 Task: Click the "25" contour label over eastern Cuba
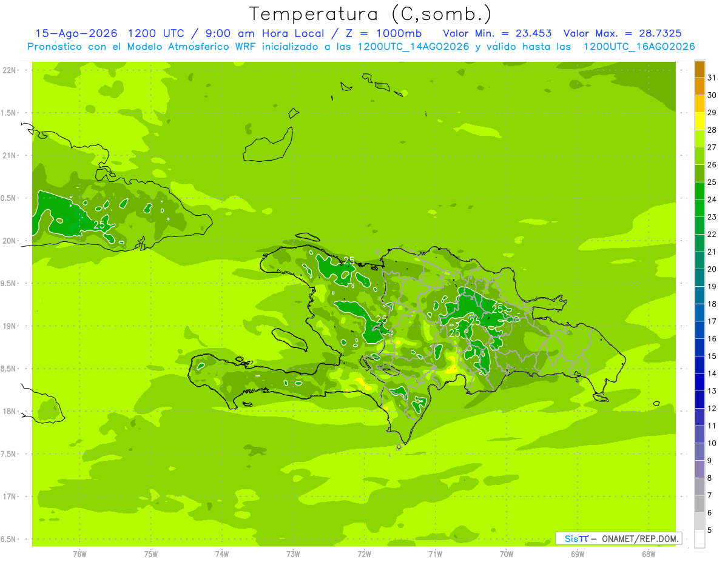[x=99, y=224]
